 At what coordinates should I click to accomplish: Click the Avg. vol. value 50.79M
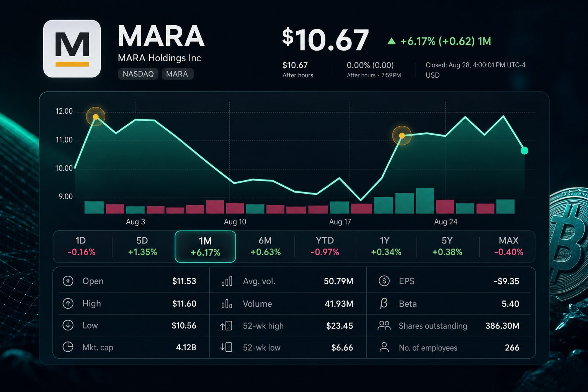pyautogui.click(x=338, y=281)
